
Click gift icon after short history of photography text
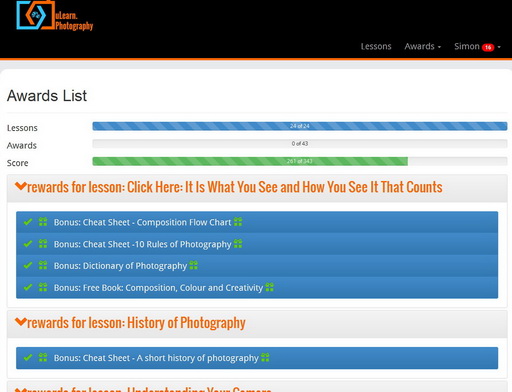pos(265,357)
